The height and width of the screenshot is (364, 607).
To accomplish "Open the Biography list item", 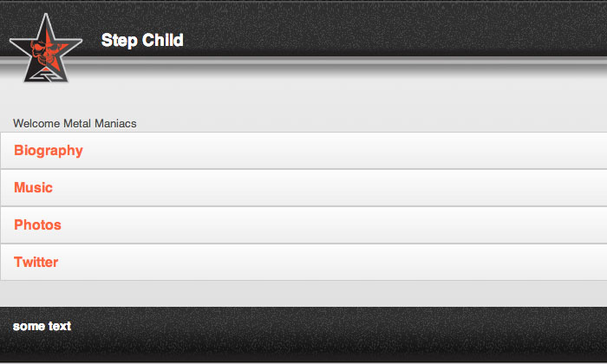I will point(49,151).
